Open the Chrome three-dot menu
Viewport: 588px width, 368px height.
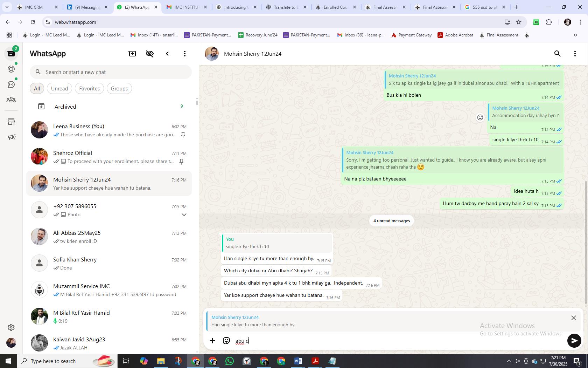(x=581, y=22)
